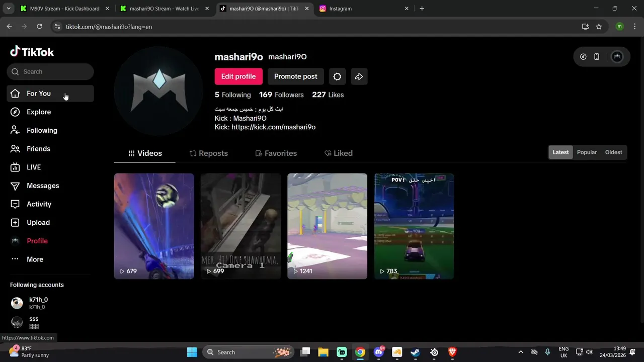Screen dimensions: 644x362
Task: Expand the More menu
Action: [50, 259]
